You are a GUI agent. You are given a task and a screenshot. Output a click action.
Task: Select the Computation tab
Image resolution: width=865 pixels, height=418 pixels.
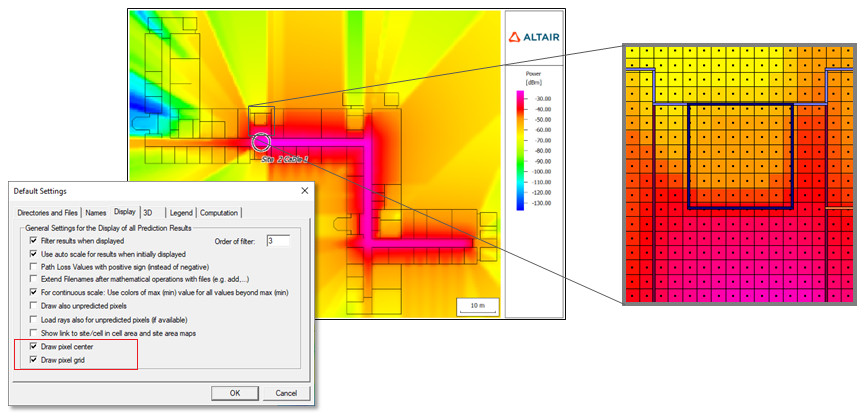click(x=220, y=212)
